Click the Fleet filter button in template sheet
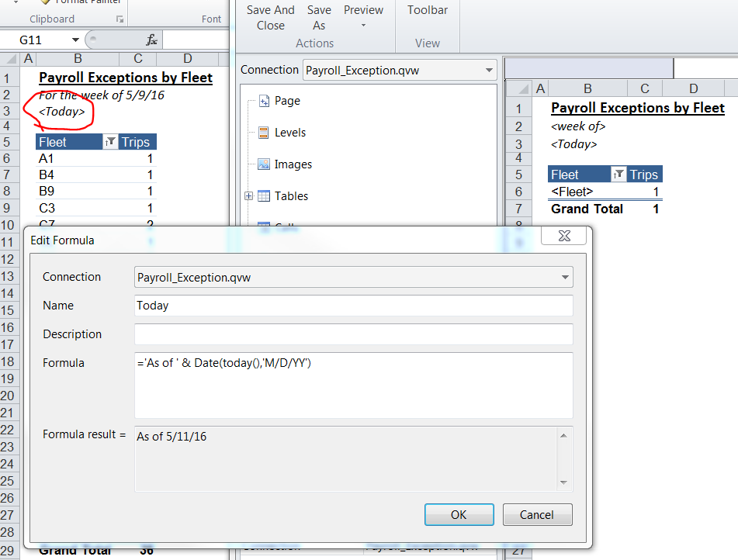 point(618,174)
